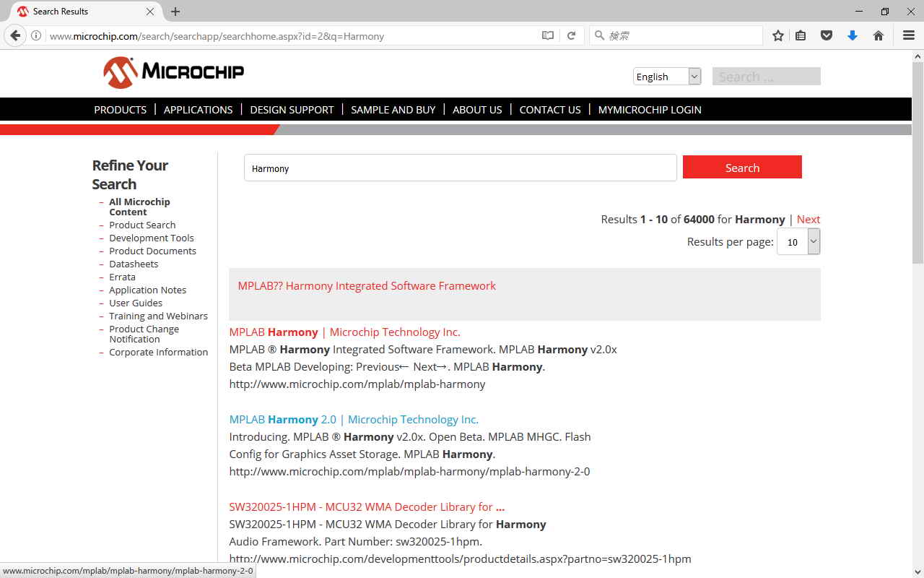The image size is (924, 578).
Task: Click the vertical page scrollbar thumb
Action: [918, 163]
